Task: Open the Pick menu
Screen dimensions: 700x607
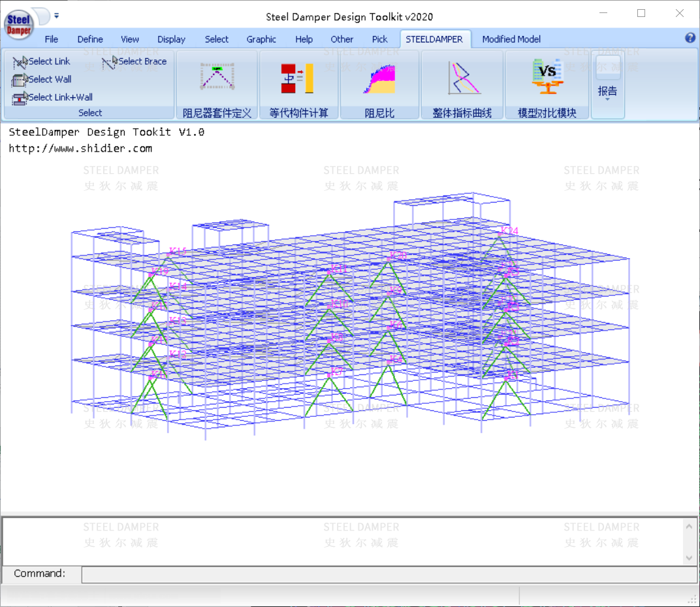Action: pyautogui.click(x=380, y=39)
